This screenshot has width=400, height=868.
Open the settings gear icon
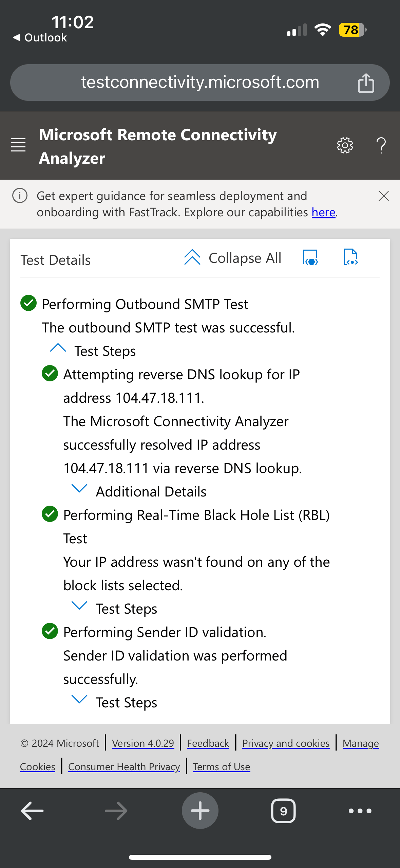(345, 145)
